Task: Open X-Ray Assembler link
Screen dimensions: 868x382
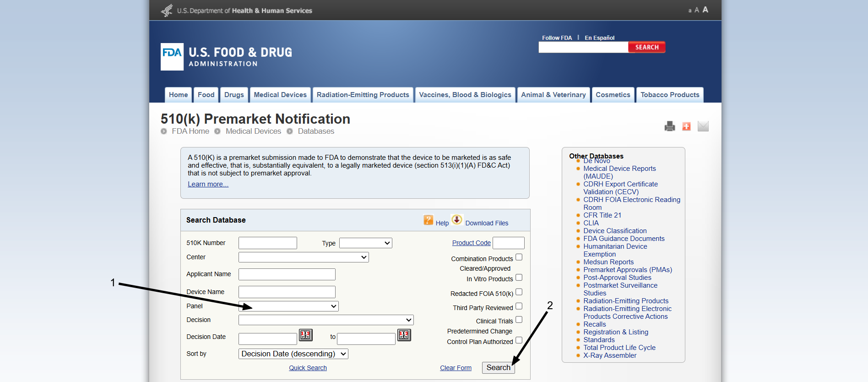Action: pos(610,355)
